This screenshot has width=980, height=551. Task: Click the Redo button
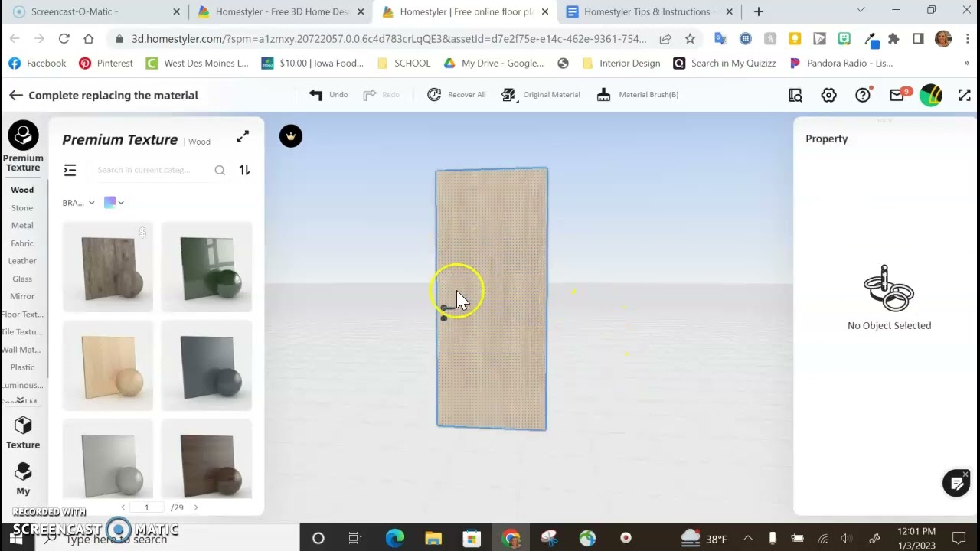pyautogui.click(x=381, y=95)
